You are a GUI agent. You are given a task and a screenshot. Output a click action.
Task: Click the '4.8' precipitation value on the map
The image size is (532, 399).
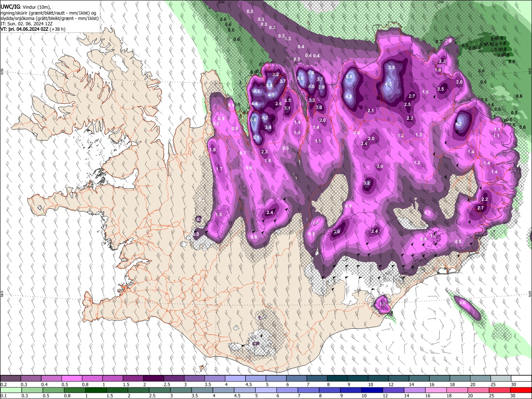pos(349,96)
